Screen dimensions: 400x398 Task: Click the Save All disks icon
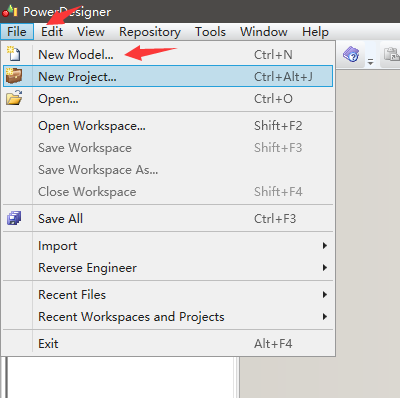tap(14, 218)
